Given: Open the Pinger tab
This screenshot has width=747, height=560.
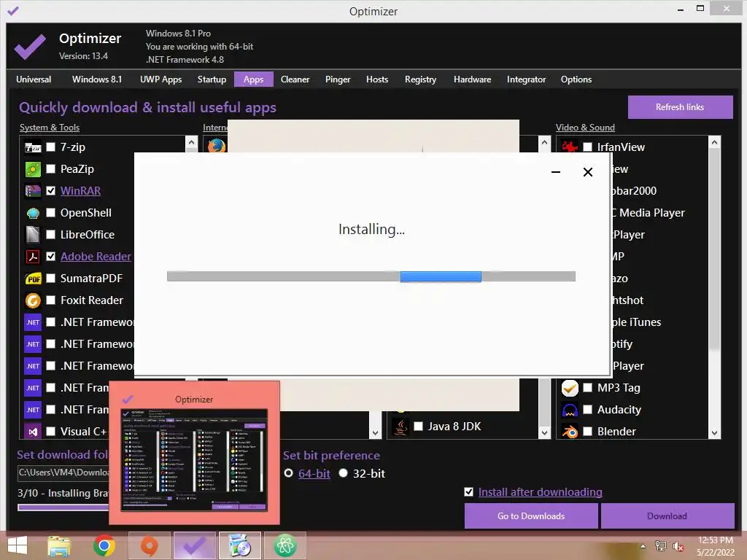Looking at the screenshot, I should (338, 79).
